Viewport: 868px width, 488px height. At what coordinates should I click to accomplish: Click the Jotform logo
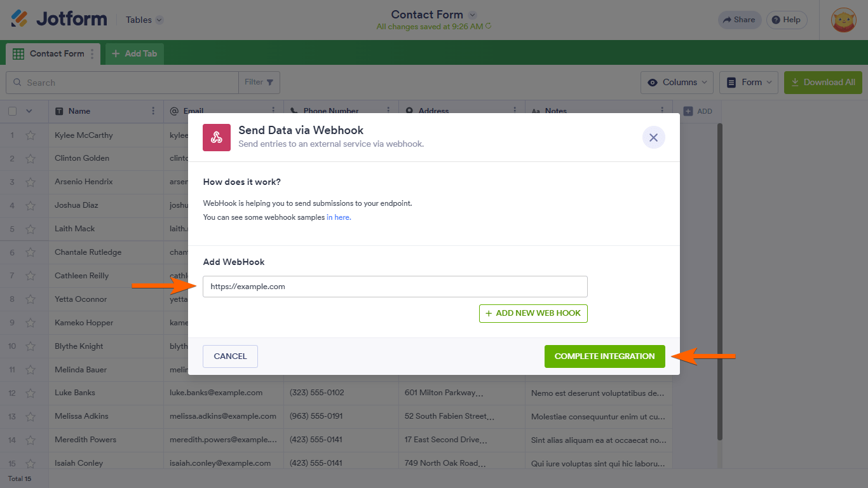click(59, 19)
